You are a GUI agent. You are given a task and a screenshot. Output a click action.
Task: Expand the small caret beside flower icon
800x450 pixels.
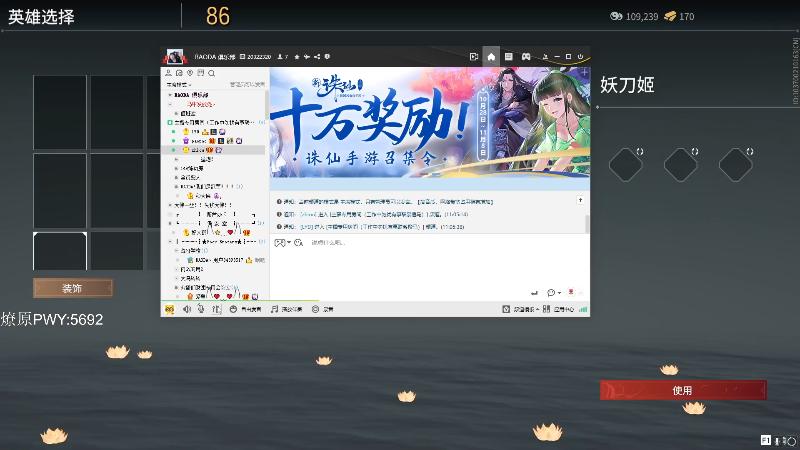(581, 293)
